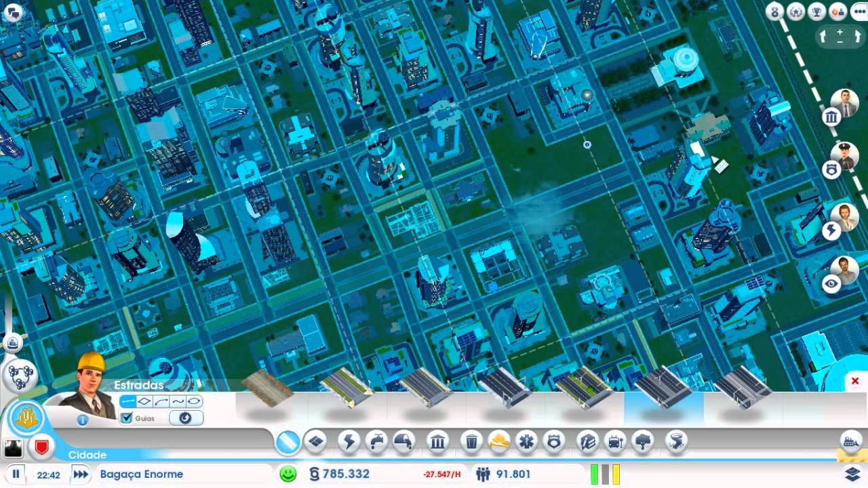Click the green happiness smiley face
868x488 pixels.
[288, 474]
